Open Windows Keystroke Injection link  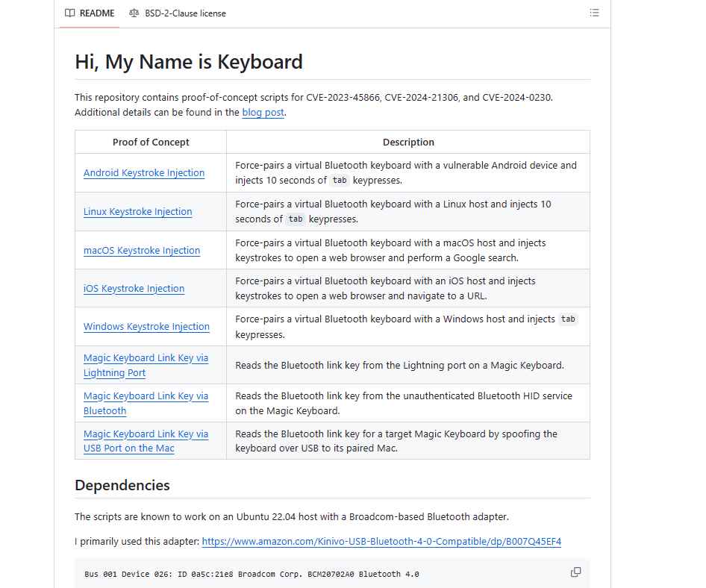pos(146,326)
